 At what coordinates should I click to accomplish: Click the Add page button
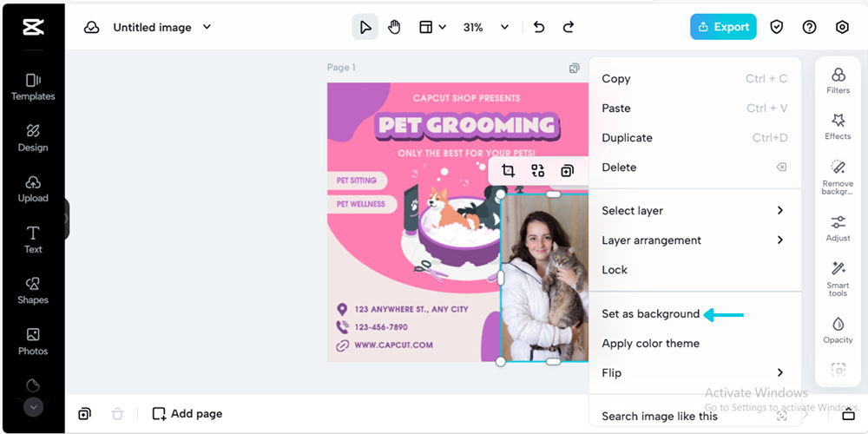point(187,413)
